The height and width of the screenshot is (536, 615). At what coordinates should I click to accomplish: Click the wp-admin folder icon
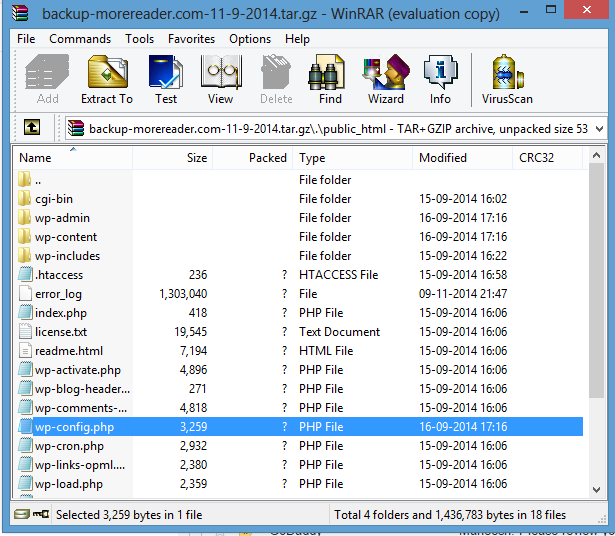[x=24, y=217]
